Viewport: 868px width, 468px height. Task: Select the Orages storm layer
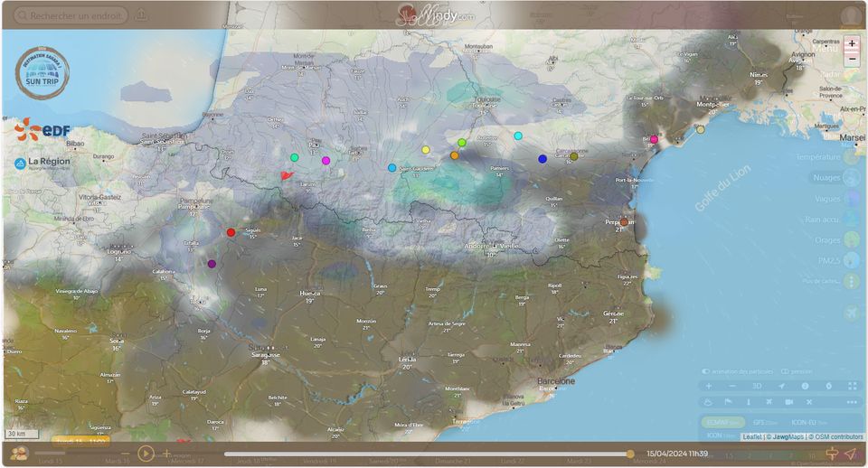851,240
